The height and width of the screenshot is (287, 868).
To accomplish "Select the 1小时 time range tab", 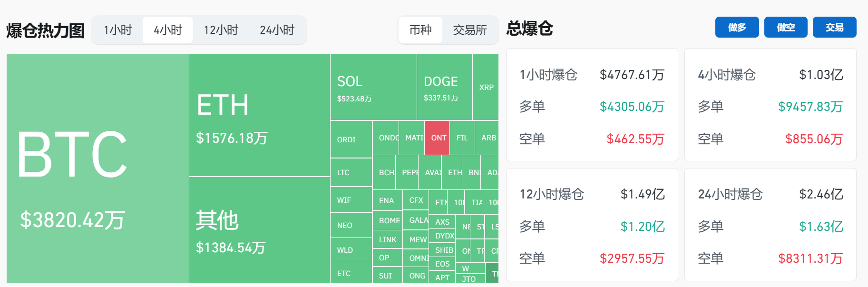I will tap(118, 30).
